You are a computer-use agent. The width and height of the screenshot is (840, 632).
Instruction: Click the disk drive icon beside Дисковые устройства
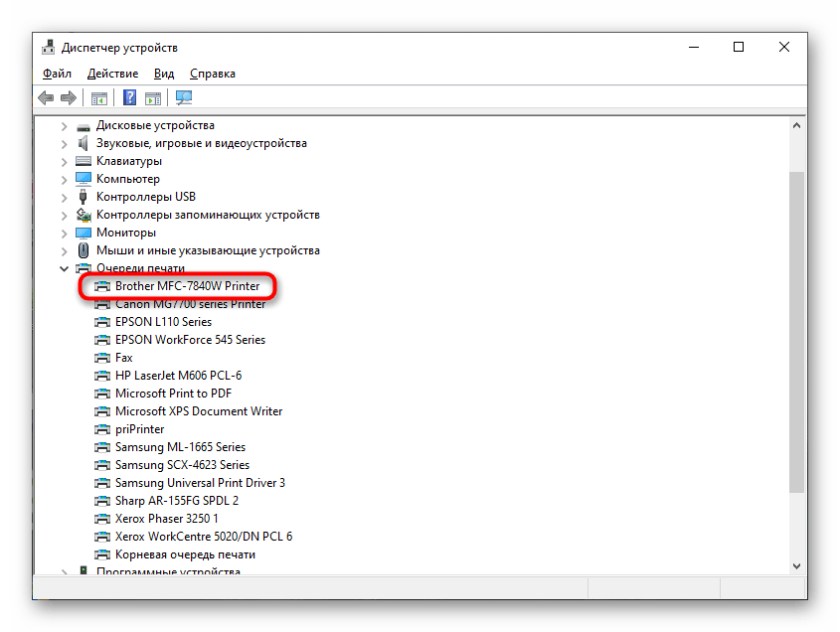point(84,127)
